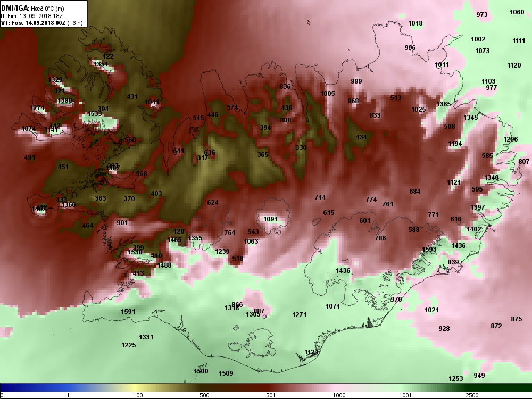Viewport: 532px width, 399px height.
Task: Select the map value 1018
Action: 415,23
